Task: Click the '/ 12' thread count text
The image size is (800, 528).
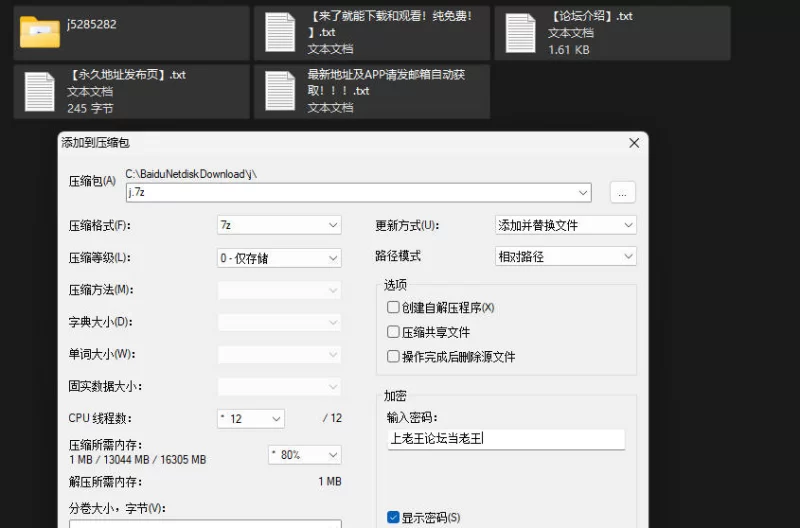Action: (x=332, y=418)
